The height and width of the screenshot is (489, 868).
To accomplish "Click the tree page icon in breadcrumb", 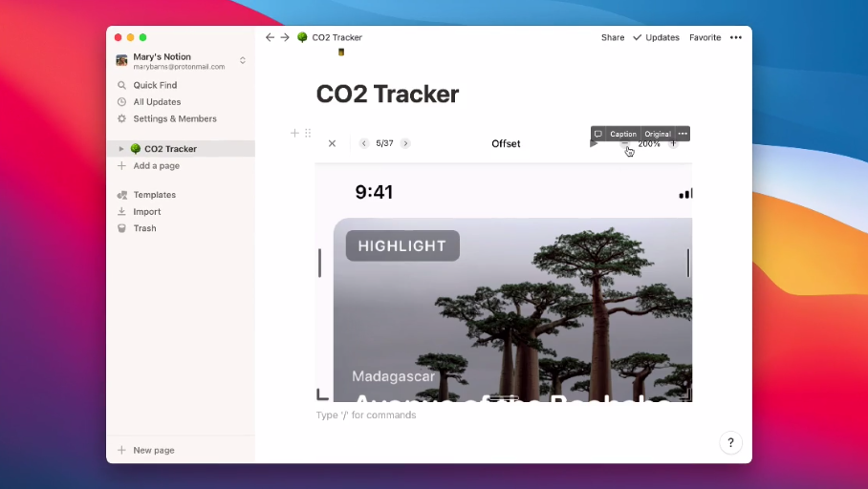I will tap(302, 37).
